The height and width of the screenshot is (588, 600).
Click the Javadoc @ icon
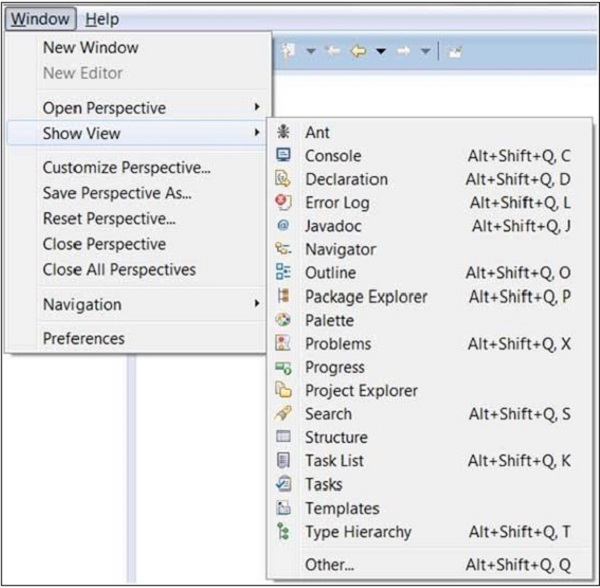[x=284, y=226]
